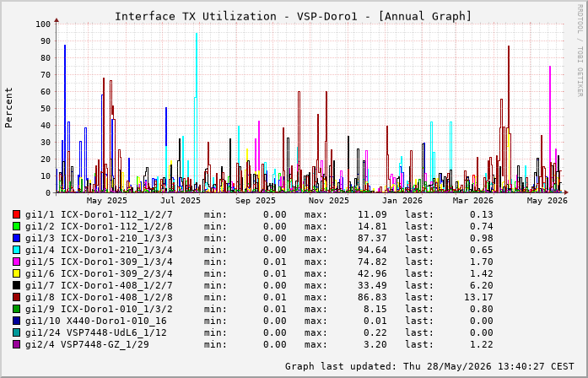Click legend label gi1/3 ICX-Doro1-210_1/3/3
This screenshot has height=378, width=588.
pyautogui.click(x=99, y=238)
